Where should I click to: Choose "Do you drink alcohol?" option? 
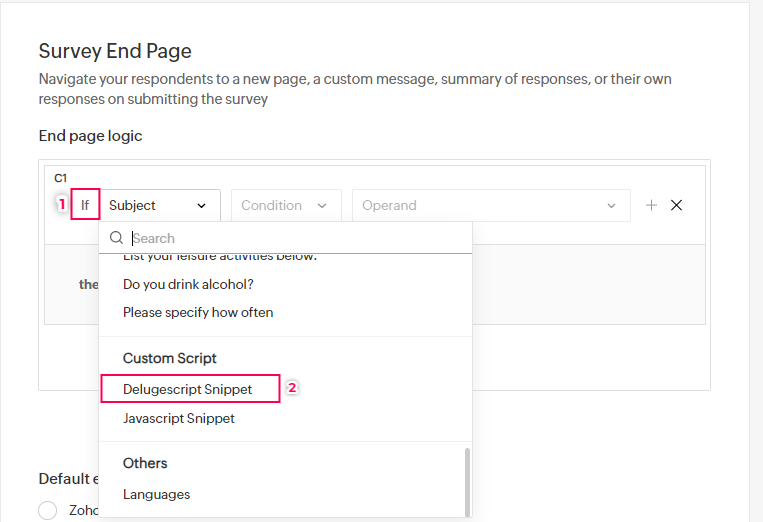pos(188,284)
